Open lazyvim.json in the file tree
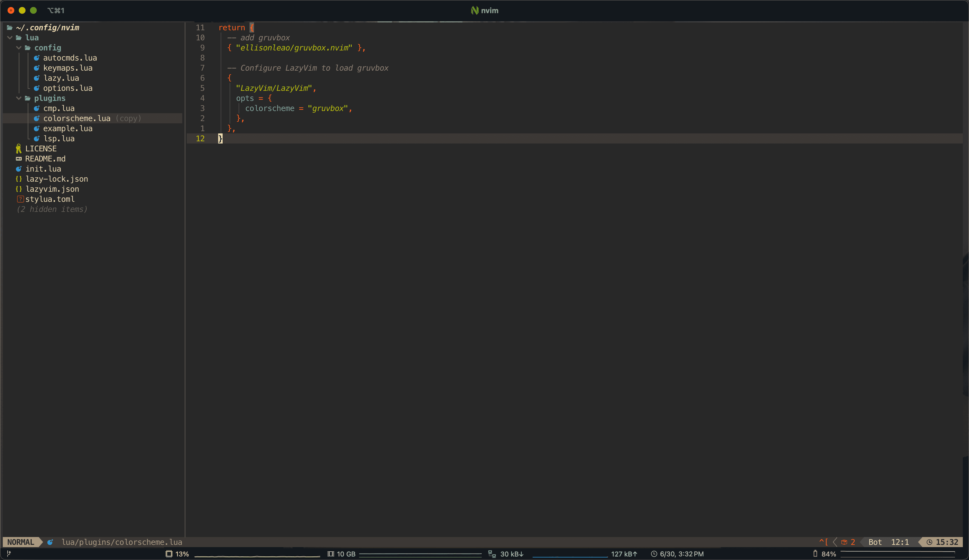 [52, 189]
